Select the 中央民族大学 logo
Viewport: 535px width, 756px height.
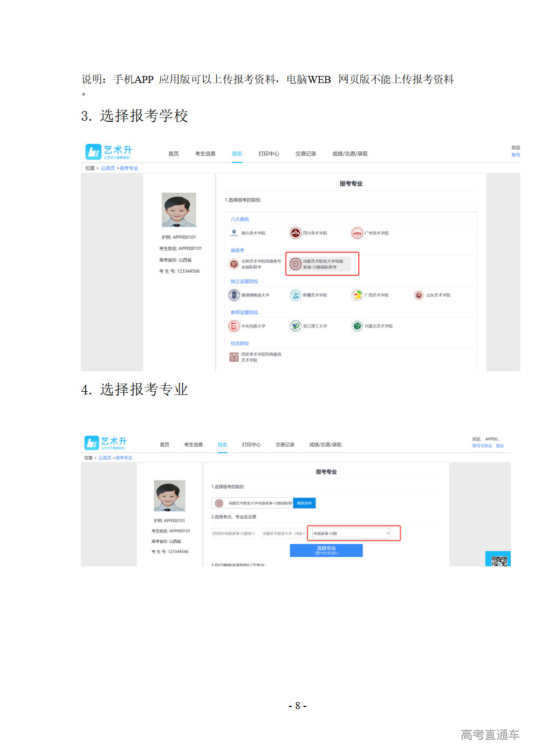click(234, 326)
